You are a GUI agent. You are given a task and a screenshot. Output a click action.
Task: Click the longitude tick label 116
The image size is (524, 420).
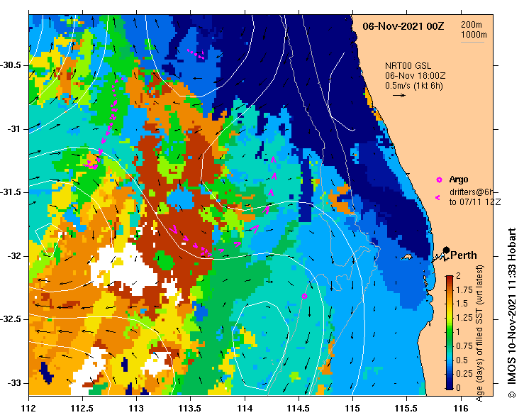(x=461, y=409)
